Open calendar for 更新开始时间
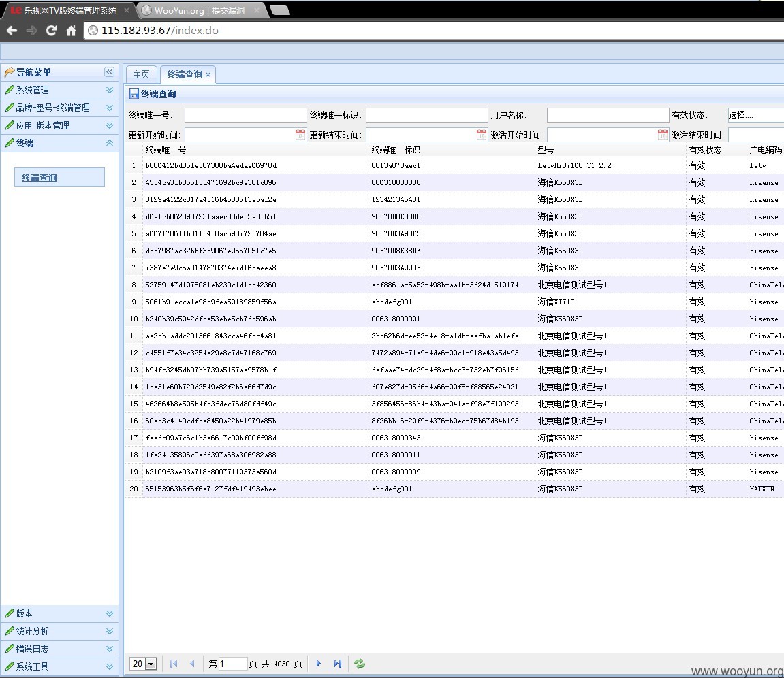Image resolution: width=784 pixels, height=678 pixels. [x=300, y=134]
